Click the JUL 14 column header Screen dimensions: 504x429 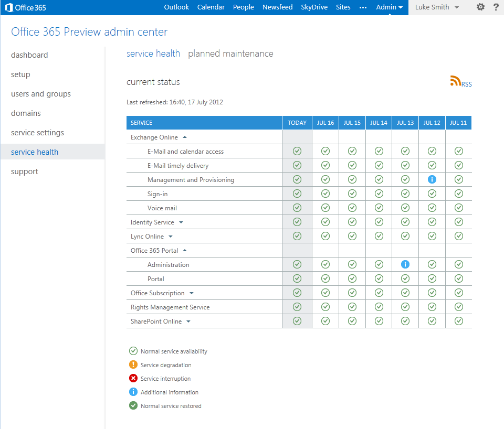coord(379,123)
